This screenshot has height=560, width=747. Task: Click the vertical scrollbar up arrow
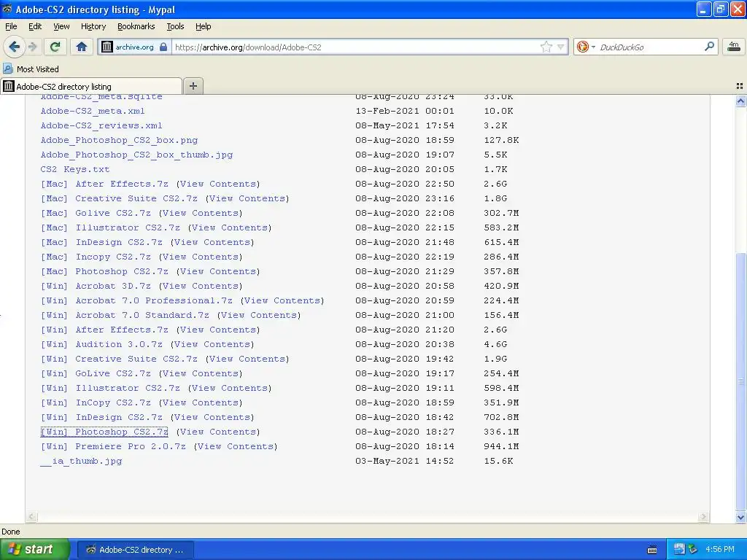tap(740, 101)
